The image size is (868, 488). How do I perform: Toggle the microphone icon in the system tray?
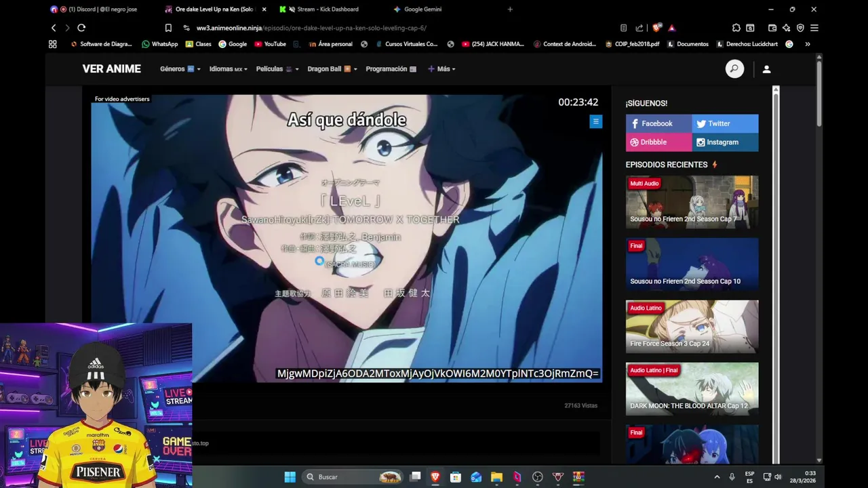pos(732,476)
